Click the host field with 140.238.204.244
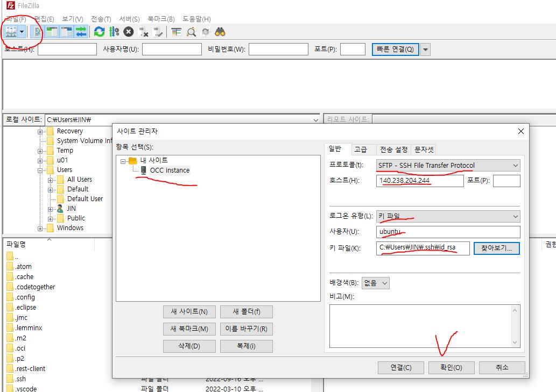The image size is (556, 392). click(x=420, y=181)
